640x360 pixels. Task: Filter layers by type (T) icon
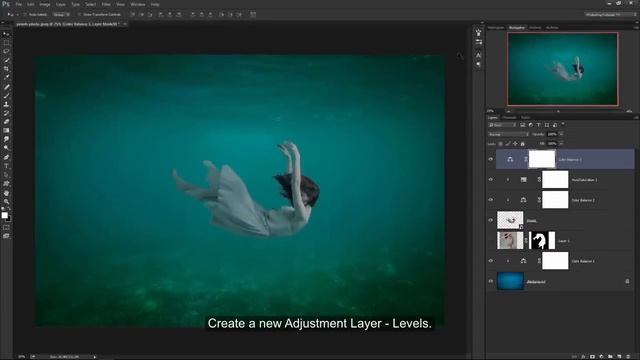538,125
